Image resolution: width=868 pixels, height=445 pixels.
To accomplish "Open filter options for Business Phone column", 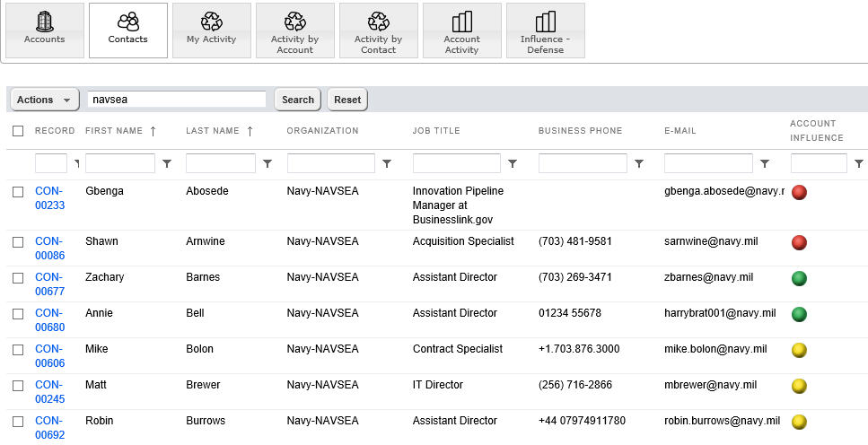I will pos(639,164).
